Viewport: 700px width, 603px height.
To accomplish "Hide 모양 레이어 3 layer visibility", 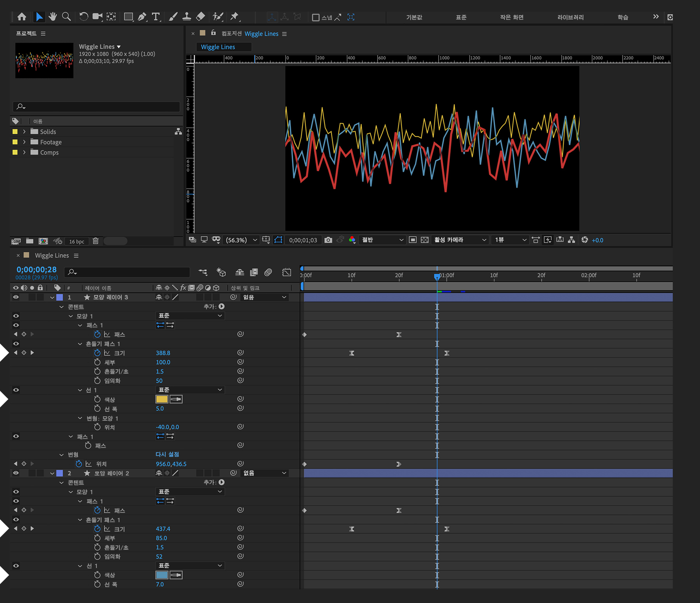I will click(x=16, y=297).
